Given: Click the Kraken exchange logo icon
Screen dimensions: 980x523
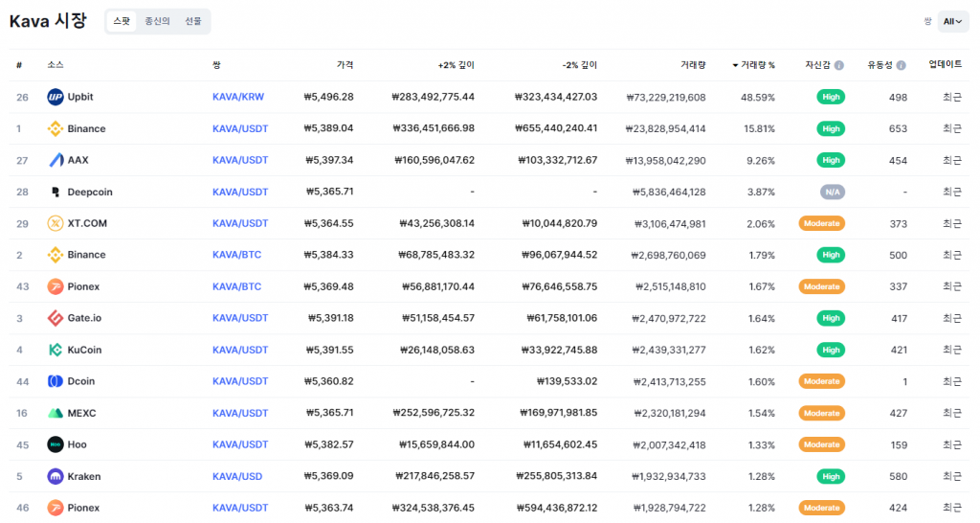Looking at the screenshot, I should pyautogui.click(x=55, y=476).
